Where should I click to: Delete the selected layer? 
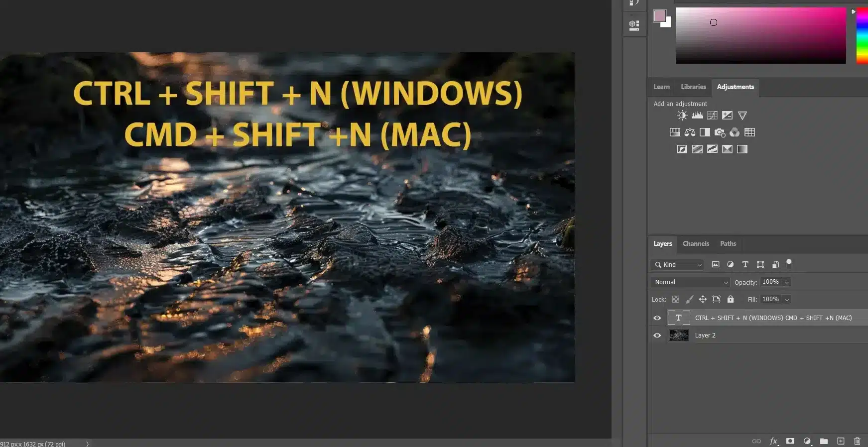pyautogui.click(x=857, y=441)
